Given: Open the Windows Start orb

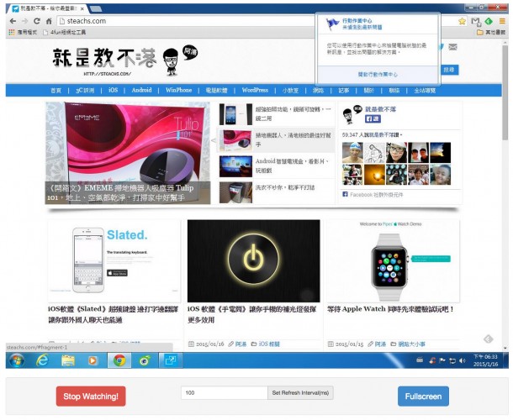Looking at the screenshot, I should (x=16, y=360).
